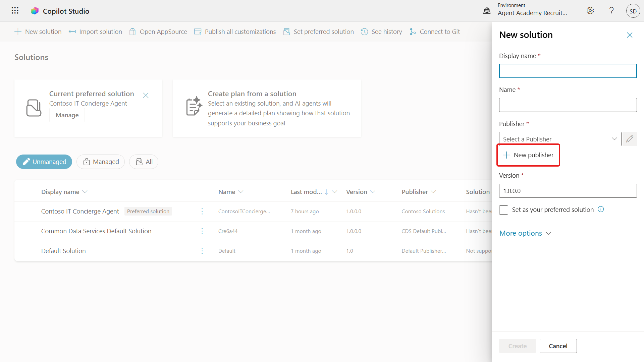
Task: Click the New solution toolbar command
Action: point(38,32)
